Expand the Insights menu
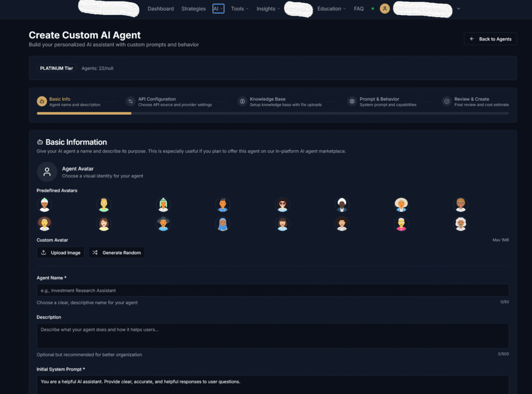532x394 pixels. pos(268,9)
